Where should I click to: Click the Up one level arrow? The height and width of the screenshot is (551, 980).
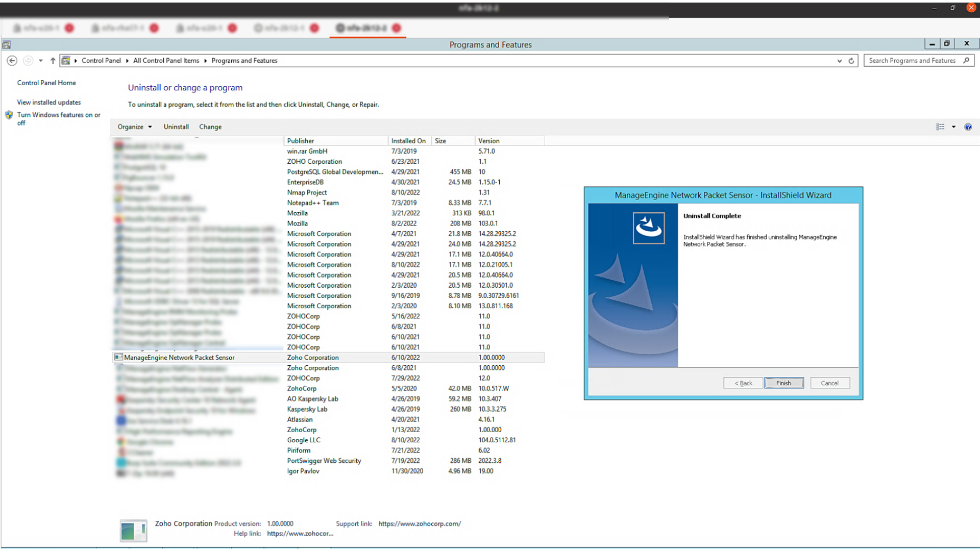click(53, 61)
